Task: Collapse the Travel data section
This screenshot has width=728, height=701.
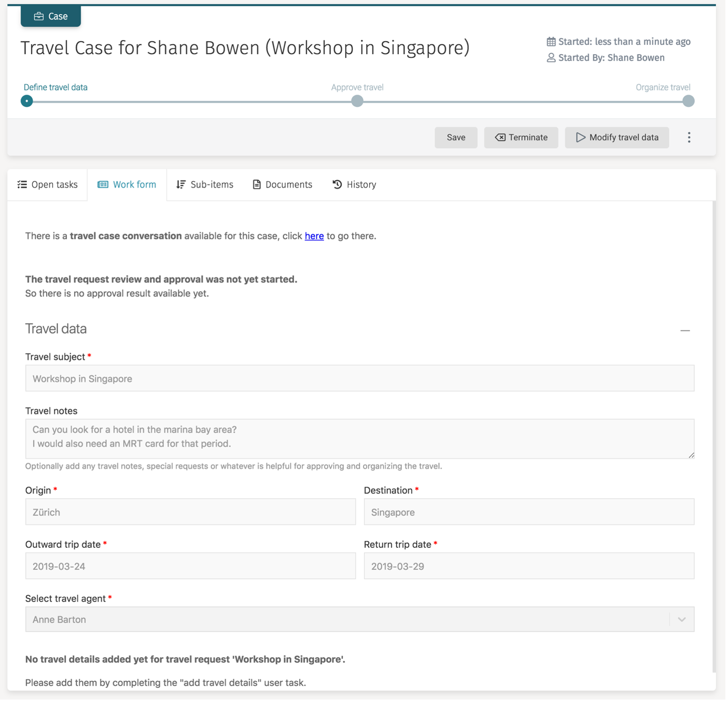Action: [x=685, y=331]
